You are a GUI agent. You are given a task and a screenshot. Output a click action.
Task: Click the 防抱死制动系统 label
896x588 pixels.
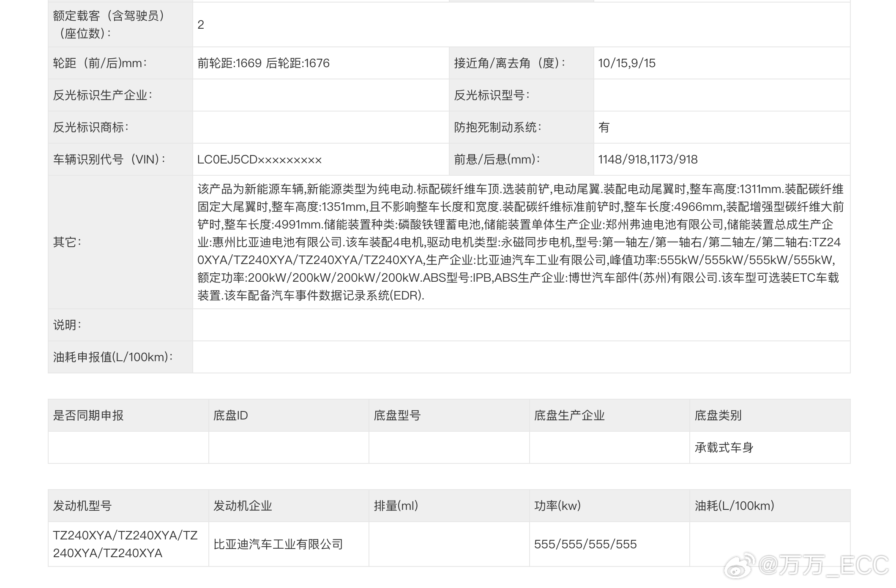coord(498,128)
